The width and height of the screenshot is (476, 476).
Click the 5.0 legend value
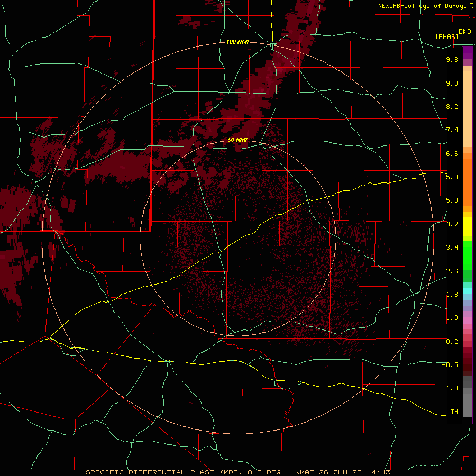tap(452, 200)
